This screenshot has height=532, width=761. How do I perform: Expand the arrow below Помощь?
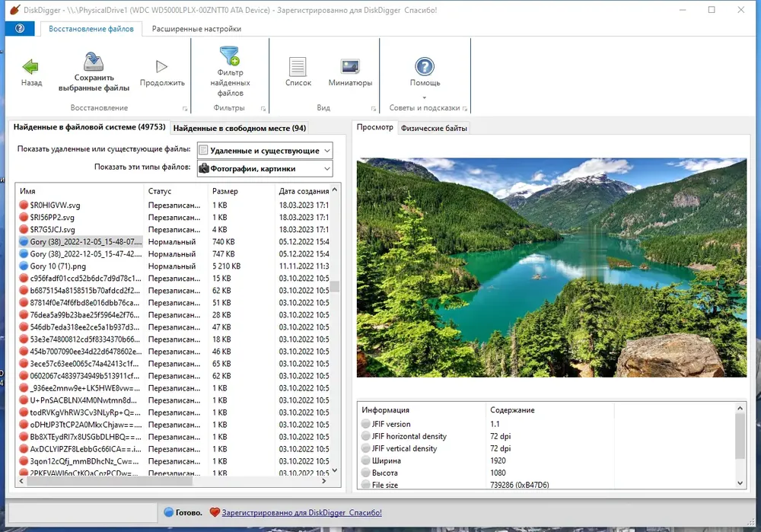(425, 97)
